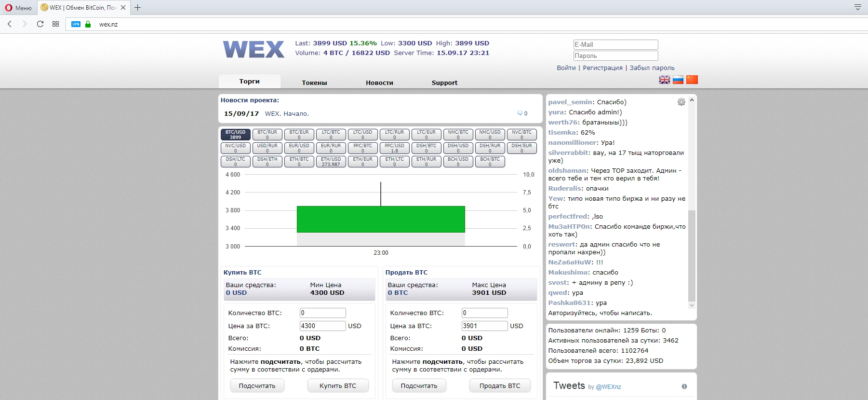Select the LTC/BTC pair
868x400 pixels.
[331, 135]
